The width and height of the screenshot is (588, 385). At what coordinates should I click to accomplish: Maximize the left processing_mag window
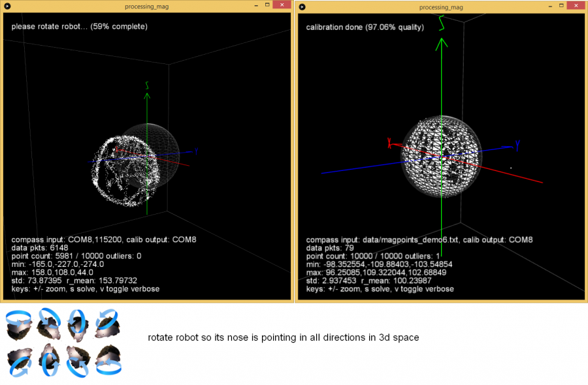267,5
